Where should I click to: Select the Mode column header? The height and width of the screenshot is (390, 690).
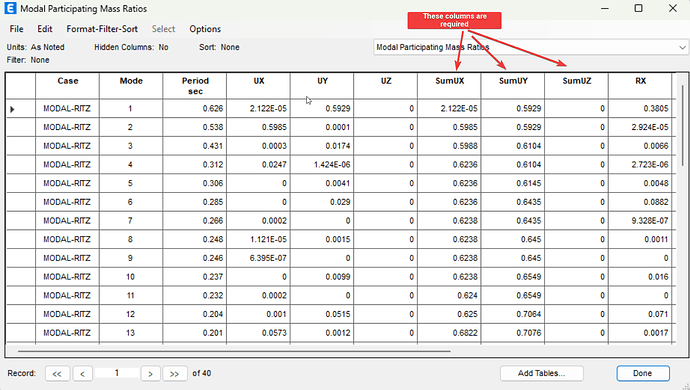[131, 86]
